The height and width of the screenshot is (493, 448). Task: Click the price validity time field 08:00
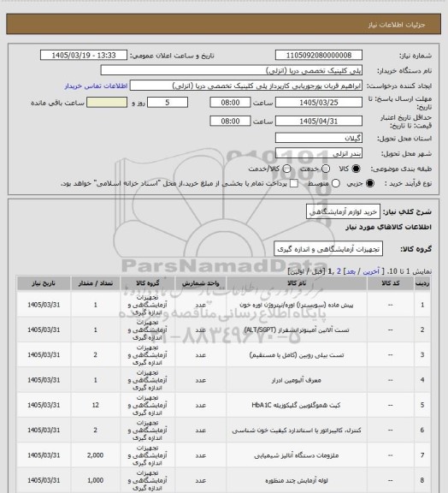pyautogui.click(x=230, y=121)
